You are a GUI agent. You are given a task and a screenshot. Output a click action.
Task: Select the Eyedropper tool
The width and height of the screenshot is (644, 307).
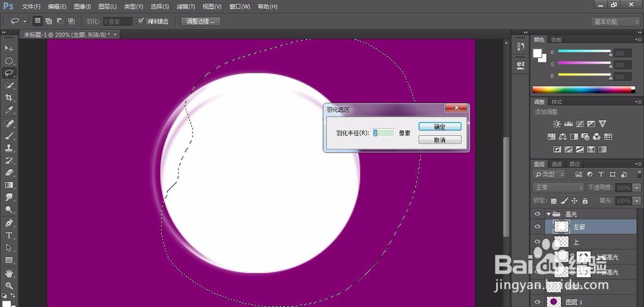pyautogui.click(x=9, y=110)
